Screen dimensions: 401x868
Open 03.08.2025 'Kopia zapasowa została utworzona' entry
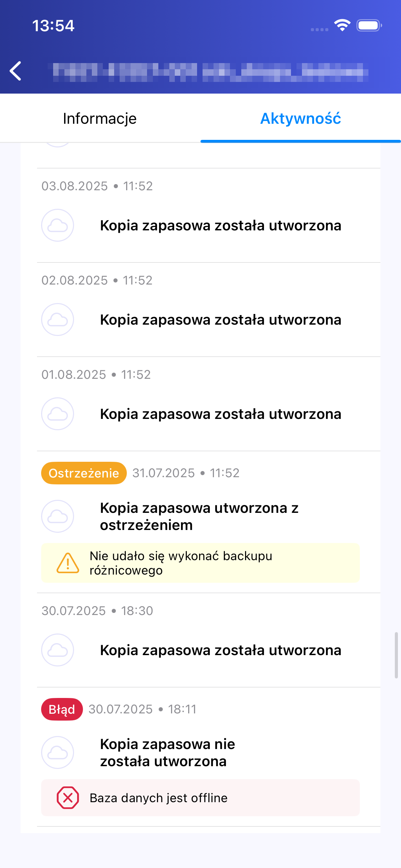[220, 226]
